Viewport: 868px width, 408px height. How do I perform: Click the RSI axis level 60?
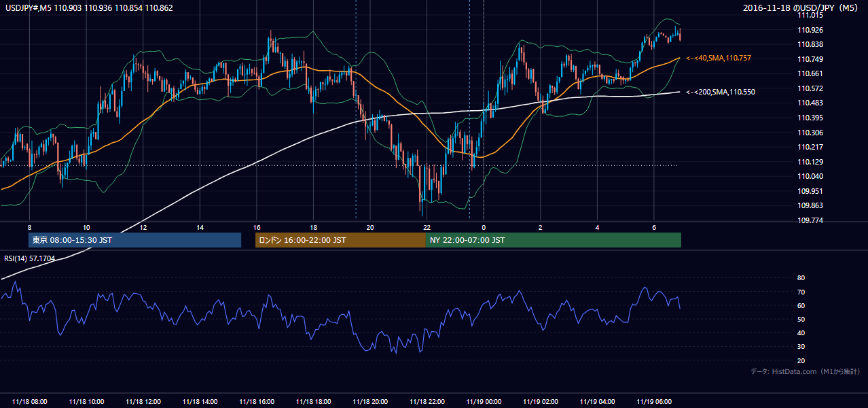pyautogui.click(x=801, y=305)
